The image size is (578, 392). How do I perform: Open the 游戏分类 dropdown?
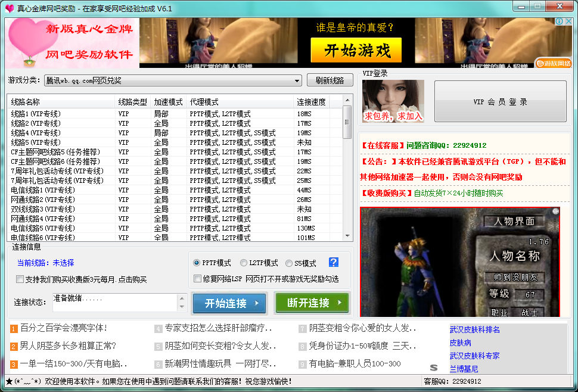(x=173, y=80)
